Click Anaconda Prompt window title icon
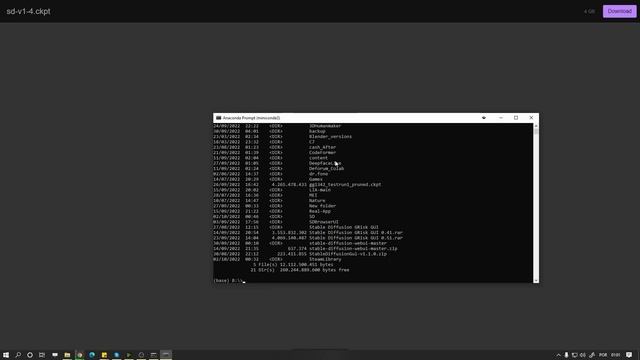This screenshot has width=640, height=360. pos(218,118)
